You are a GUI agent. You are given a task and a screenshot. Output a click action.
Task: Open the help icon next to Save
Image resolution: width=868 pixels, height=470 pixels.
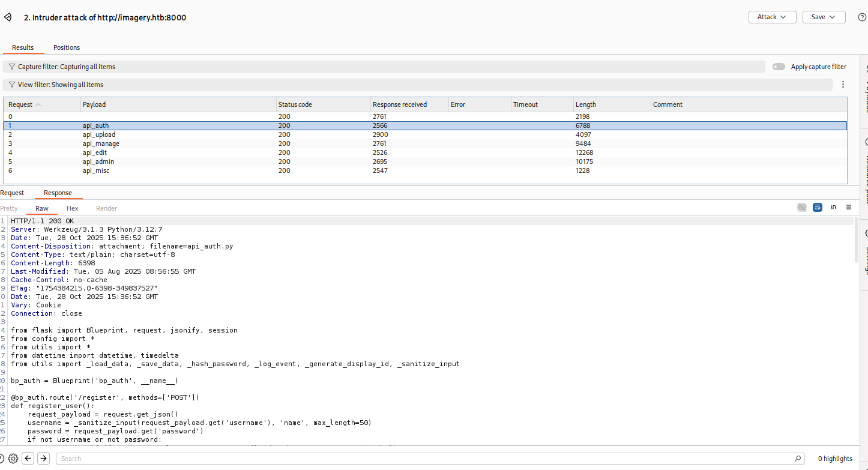[862, 17]
